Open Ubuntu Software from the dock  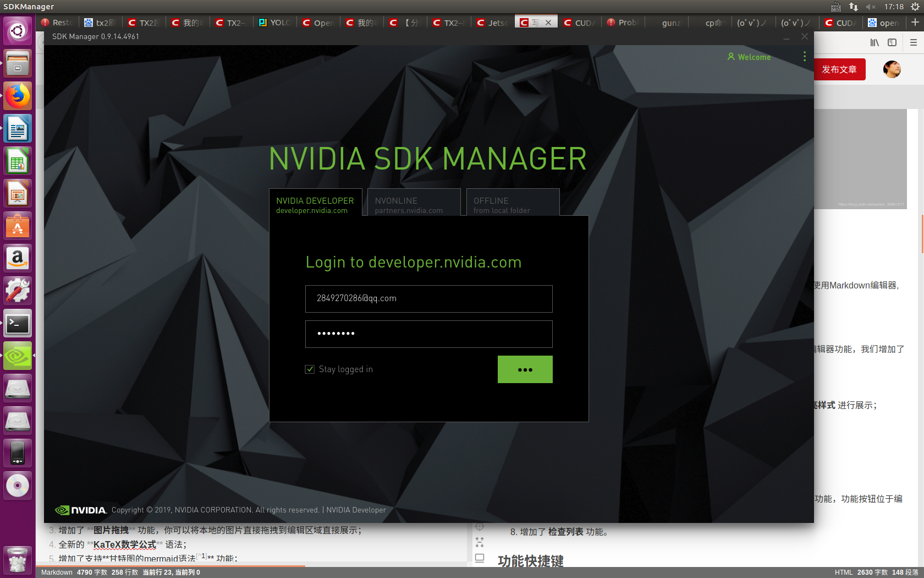pyautogui.click(x=18, y=226)
